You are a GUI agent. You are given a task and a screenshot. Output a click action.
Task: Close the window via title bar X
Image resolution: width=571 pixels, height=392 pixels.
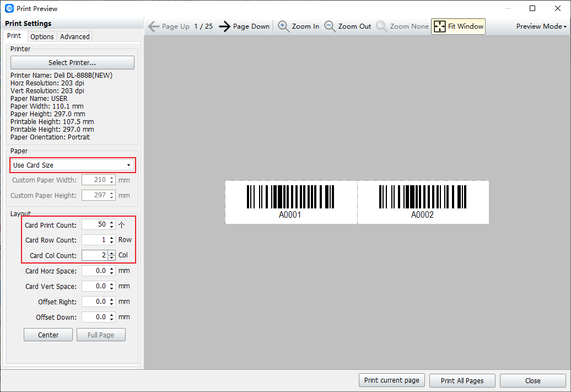(558, 8)
